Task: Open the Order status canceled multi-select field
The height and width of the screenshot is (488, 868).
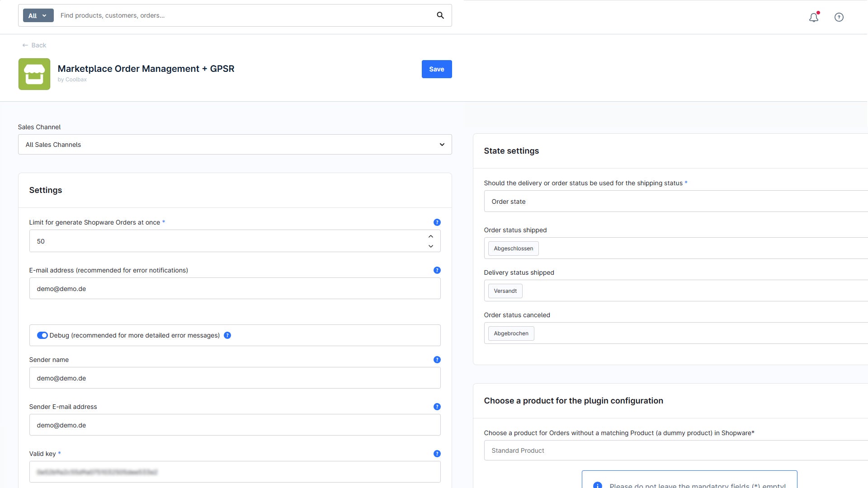Action: pyautogui.click(x=676, y=333)
